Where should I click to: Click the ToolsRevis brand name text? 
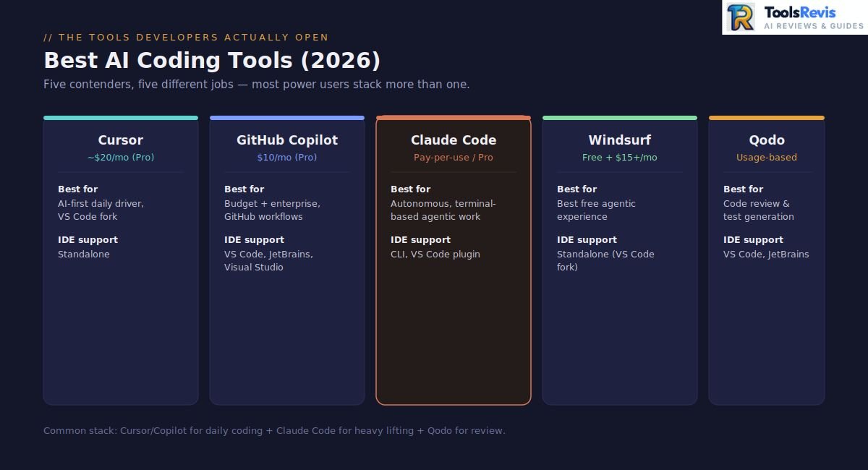tap(799, 12)
